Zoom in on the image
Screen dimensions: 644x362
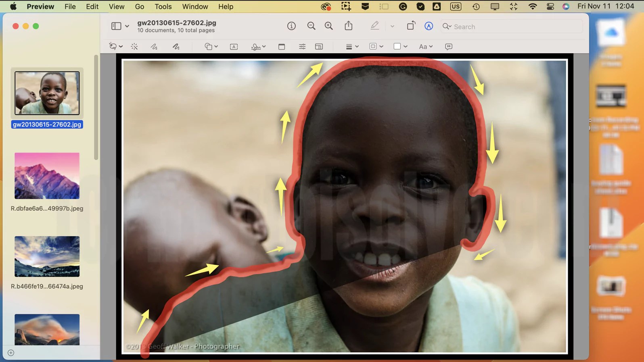(329, 26)
